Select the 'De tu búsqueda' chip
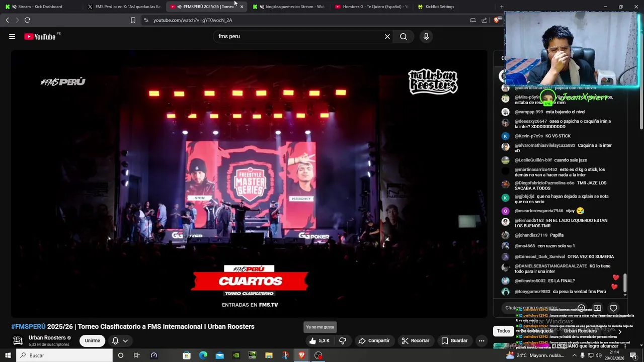Image resolution: width=644 pixels, height=362 pixels. 537,331
